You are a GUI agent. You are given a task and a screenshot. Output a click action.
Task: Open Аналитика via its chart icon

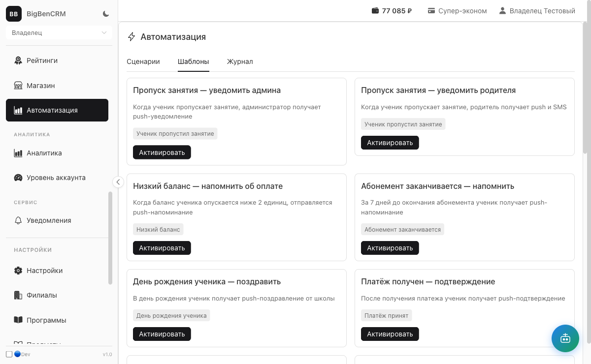pyautogui.click(x=18, y=153)
